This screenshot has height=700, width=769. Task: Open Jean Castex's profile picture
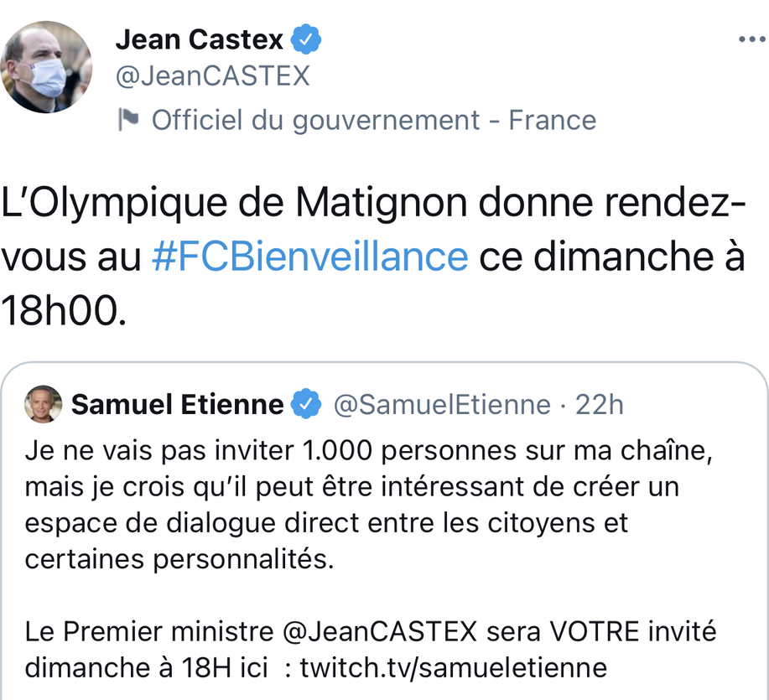coord(46,68)
